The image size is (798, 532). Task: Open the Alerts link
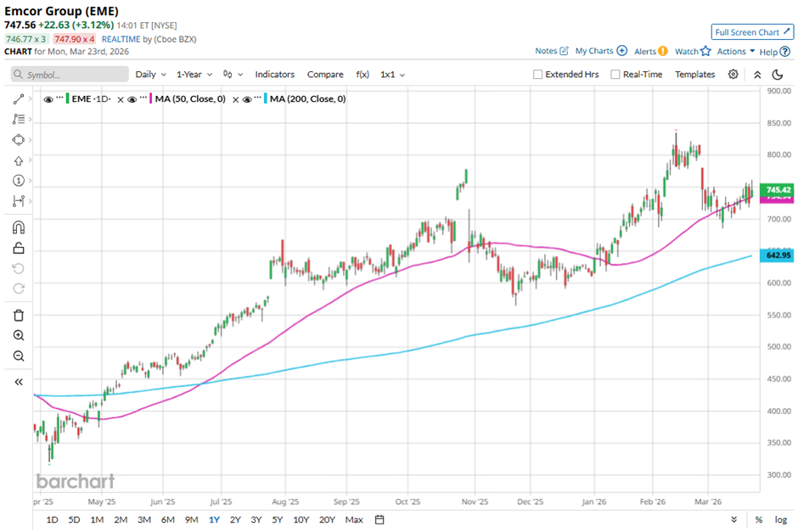click(x=650, y=52)
